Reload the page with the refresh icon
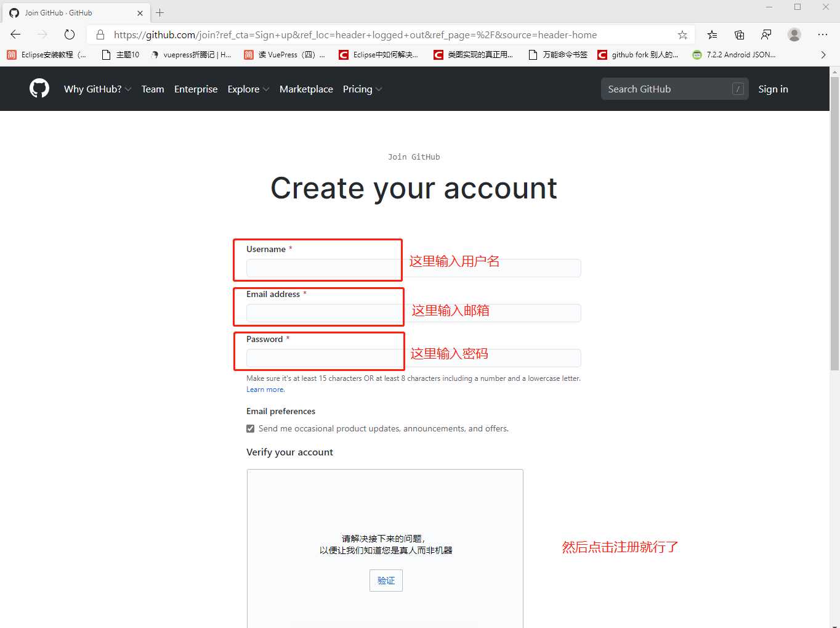Viewport: 840px width, 628px height. (x=70, y=35)
